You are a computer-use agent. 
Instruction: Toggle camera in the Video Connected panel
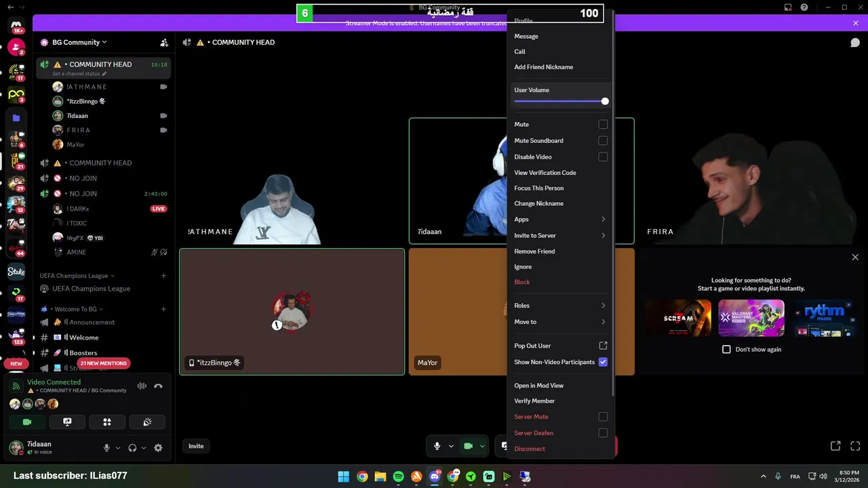tap(27, 422)
